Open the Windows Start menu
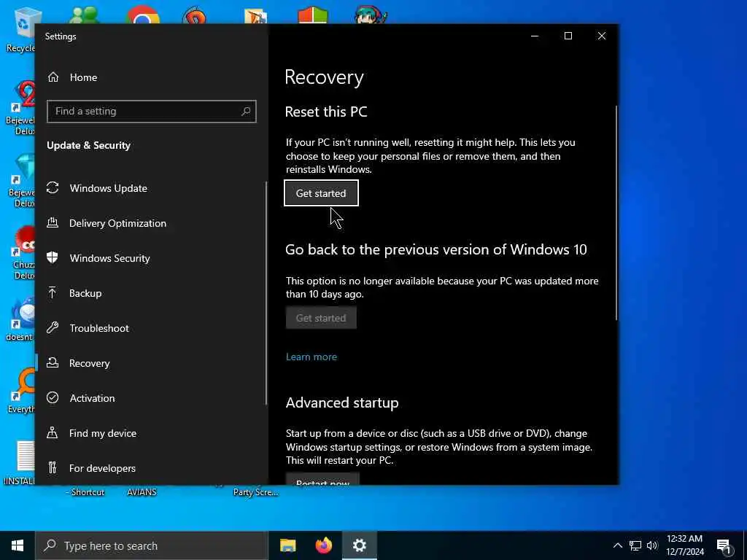 pyautogui.click(x=18, y=545)
